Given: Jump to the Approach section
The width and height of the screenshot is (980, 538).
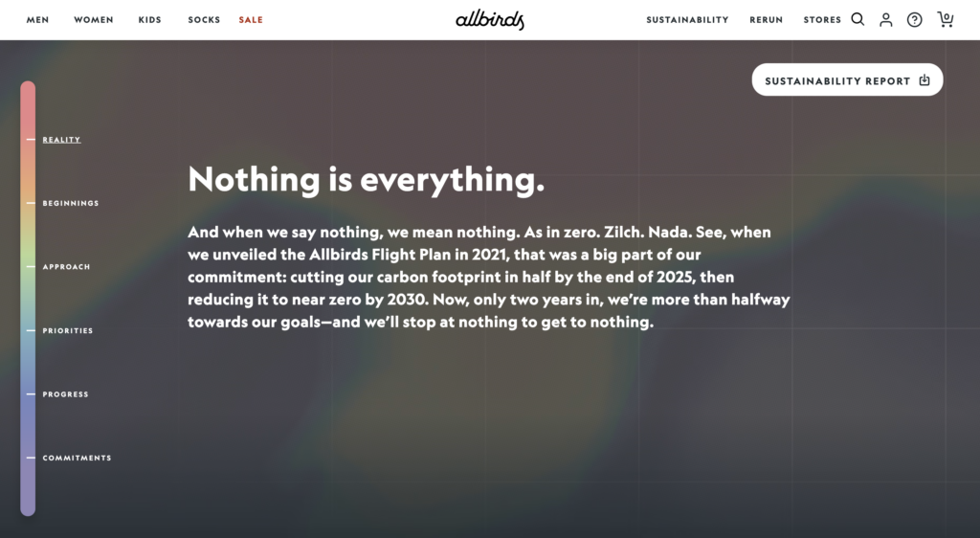Looking at the screenshot, I should coord(66,267).
